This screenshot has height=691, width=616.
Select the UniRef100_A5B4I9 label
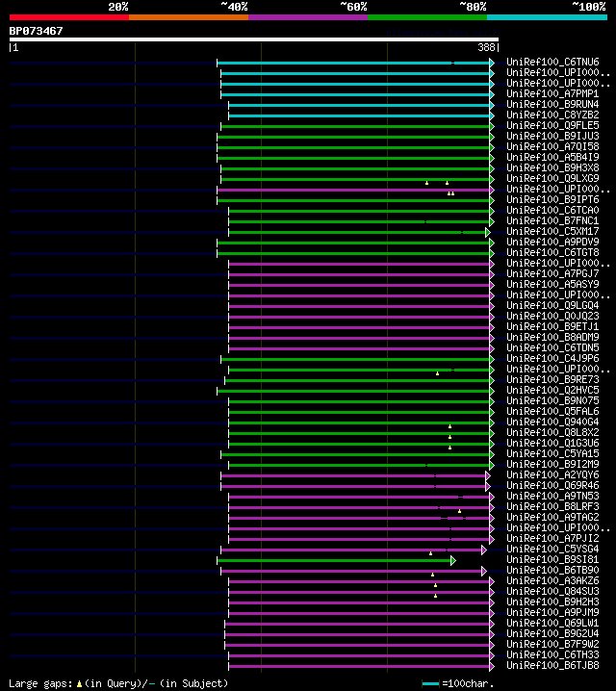pos(552,157)
